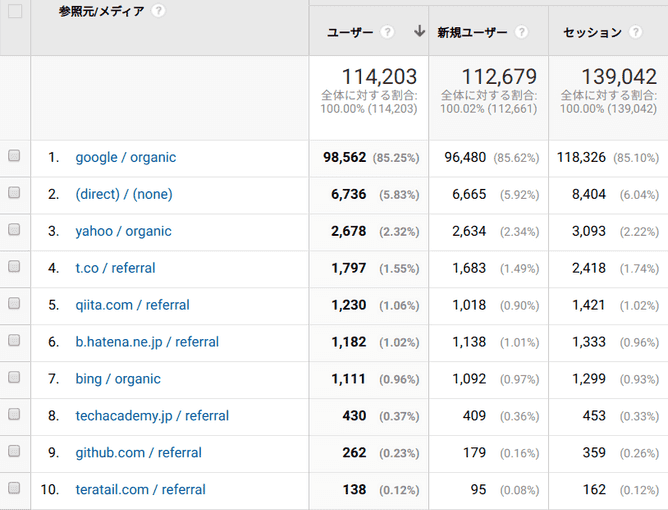This screenshot has width=668, height=510.
Task: Select checkbox for yahoo / organic row
Action: click(14, 231)
